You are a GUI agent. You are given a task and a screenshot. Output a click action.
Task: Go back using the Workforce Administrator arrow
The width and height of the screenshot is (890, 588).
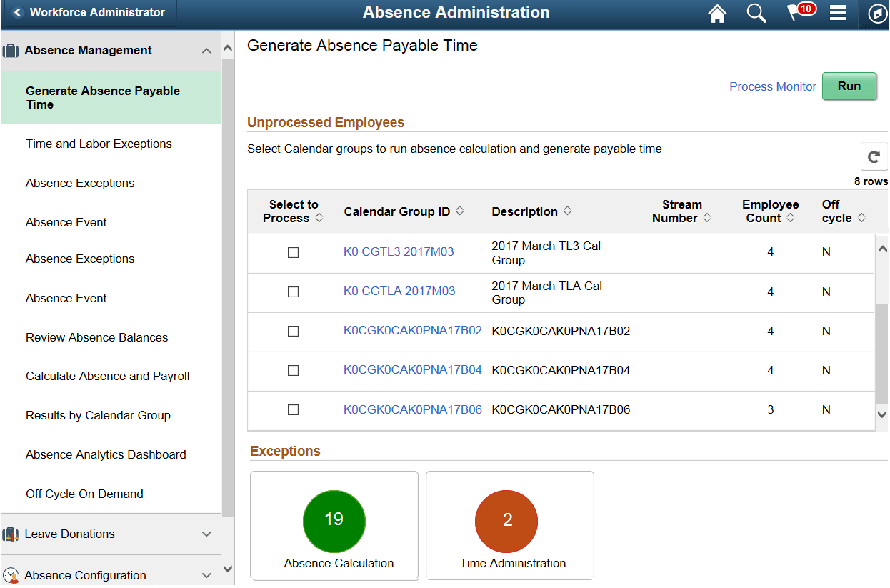tap(16, 11)
